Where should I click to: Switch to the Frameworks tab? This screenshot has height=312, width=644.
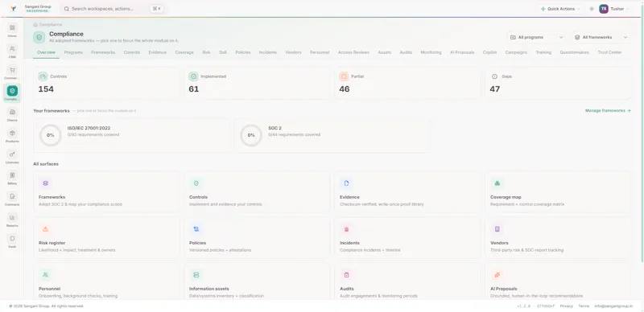coord(103,52)
